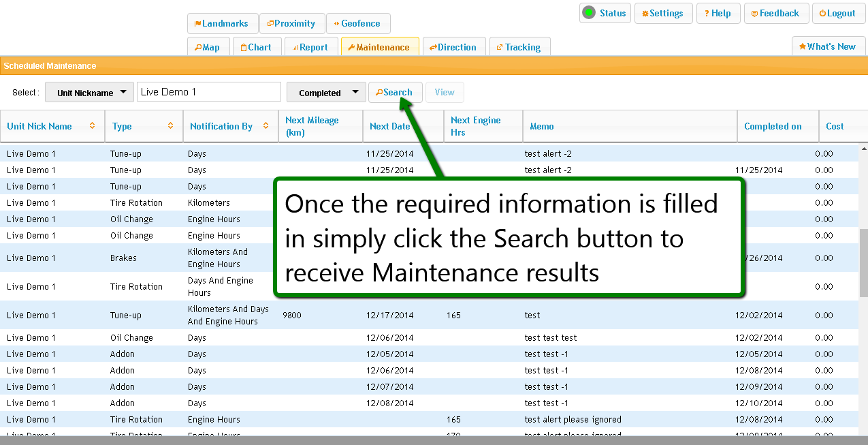
Task: Open Settings with the gear icon
Action: click(x=662, y=14)
